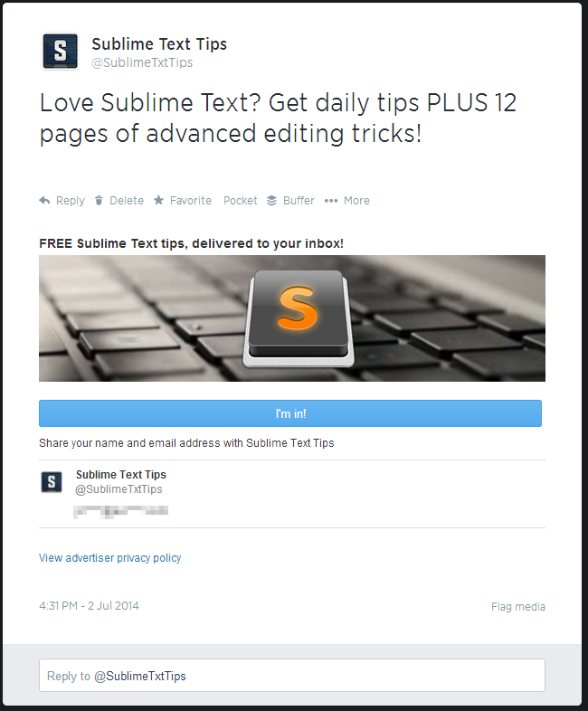Image resolution: width=588 pixels, height=711 pixels.
Task: Click the @SublimeTxtTips handle in header
Action: 142,62
